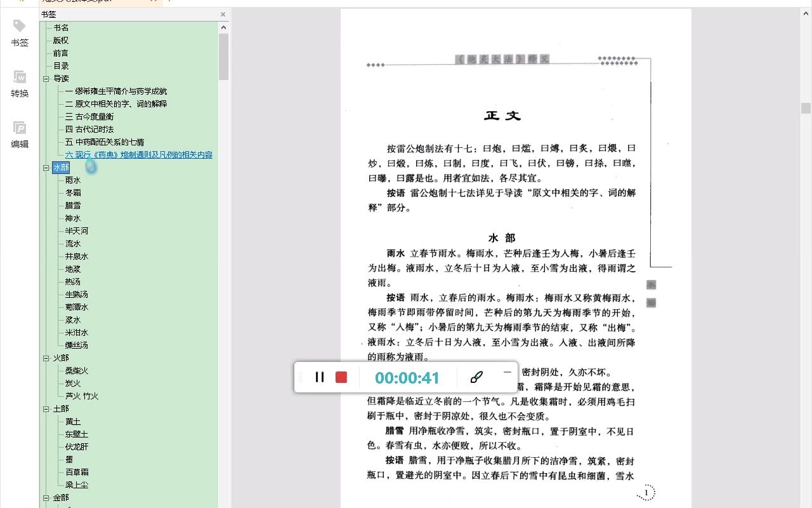Jump to bookmark 书名

point(61,27)
